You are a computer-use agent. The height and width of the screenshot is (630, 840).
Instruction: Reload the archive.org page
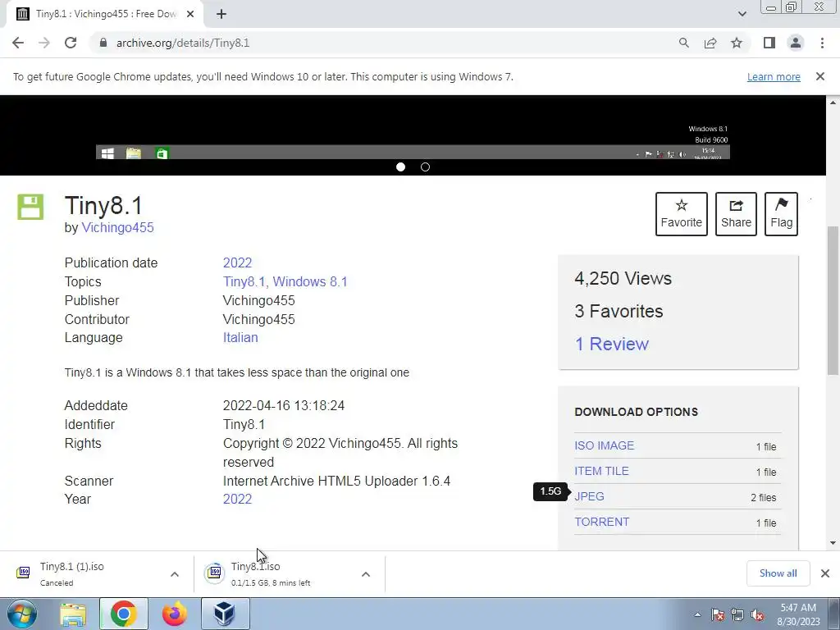coord(71,43)
